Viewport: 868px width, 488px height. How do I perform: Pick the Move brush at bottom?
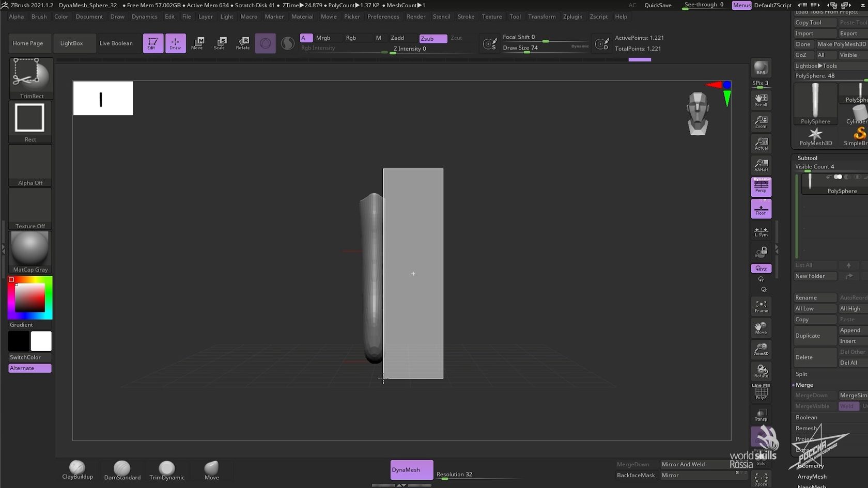coord(212,470)
